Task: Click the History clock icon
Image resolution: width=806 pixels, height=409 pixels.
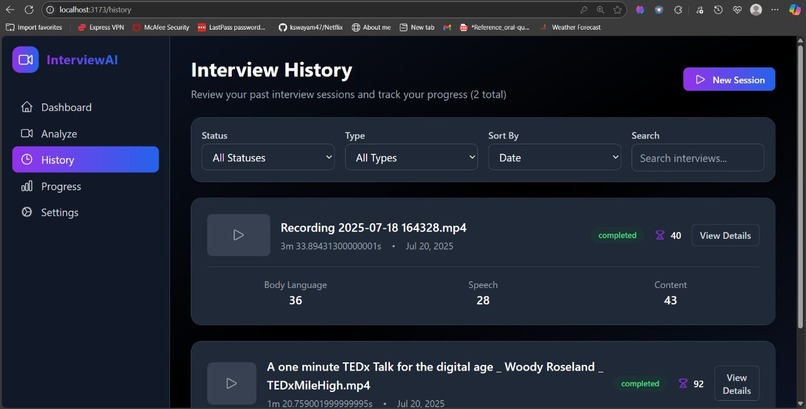Action: pyautogui.click(x=27, y=160)
